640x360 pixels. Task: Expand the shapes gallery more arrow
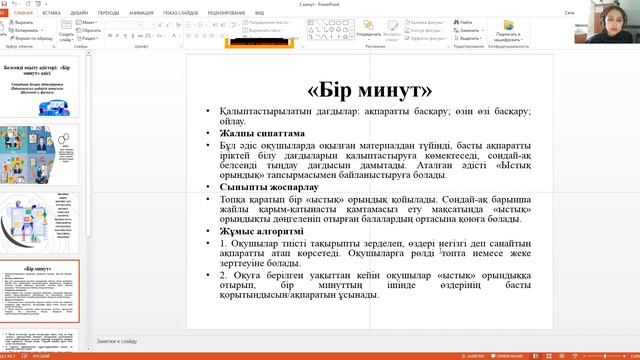point(352,38)
